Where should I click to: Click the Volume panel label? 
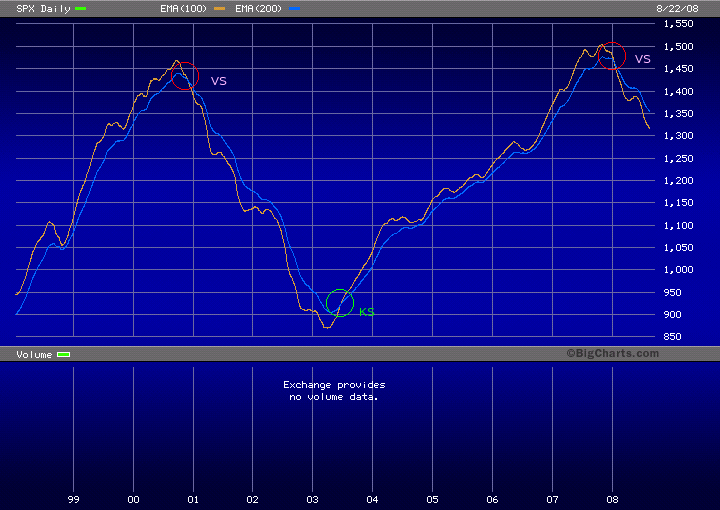tap(34, 354)
